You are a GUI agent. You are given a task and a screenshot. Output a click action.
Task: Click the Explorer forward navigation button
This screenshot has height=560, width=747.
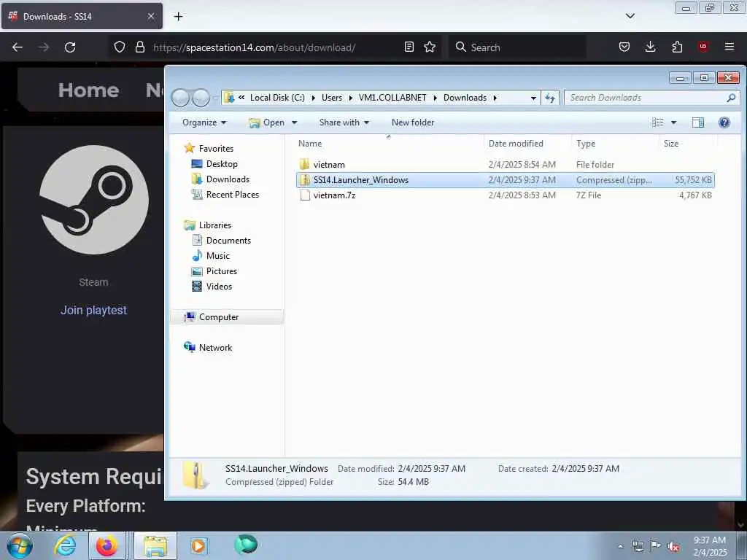click(x=201, y=98)
